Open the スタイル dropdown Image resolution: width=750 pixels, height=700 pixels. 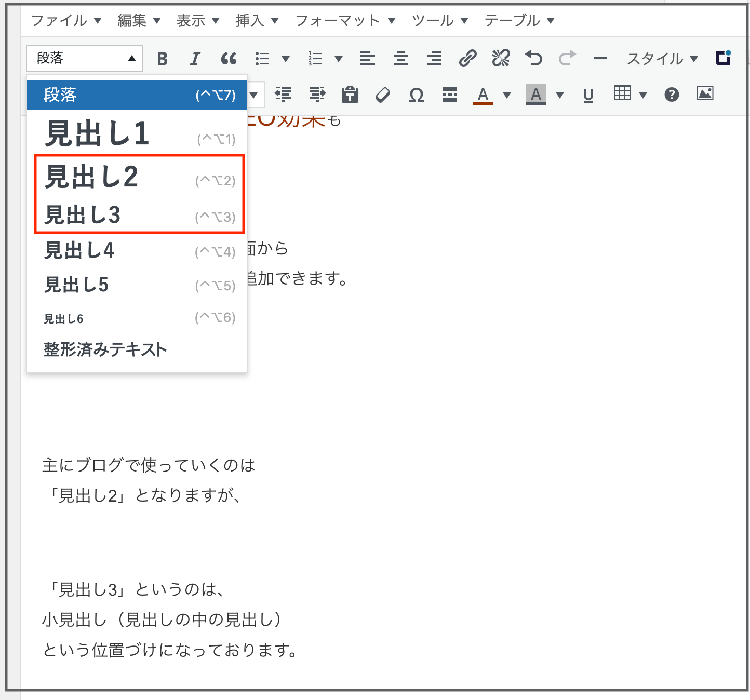662,59
